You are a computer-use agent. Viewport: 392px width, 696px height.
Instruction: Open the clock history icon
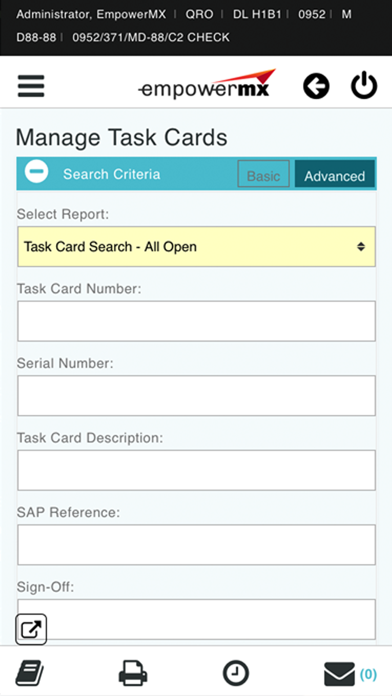pos(236,673)
